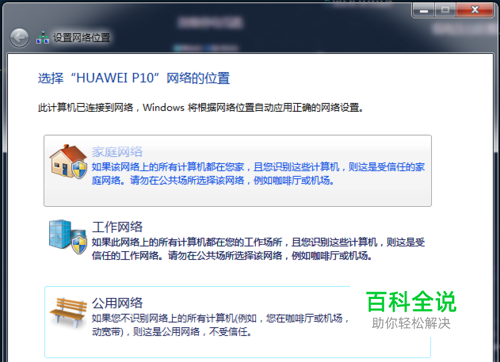Click the heading 选择 "HUAWEI P10" 网络的位置
This screenshot has width=500, height=362.
[134, 78]
